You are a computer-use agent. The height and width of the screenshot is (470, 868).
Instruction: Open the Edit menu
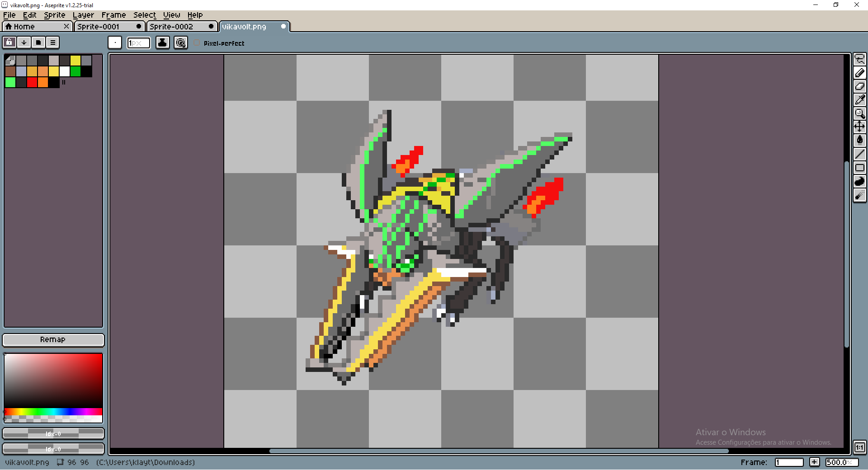[x=29, y=15]
